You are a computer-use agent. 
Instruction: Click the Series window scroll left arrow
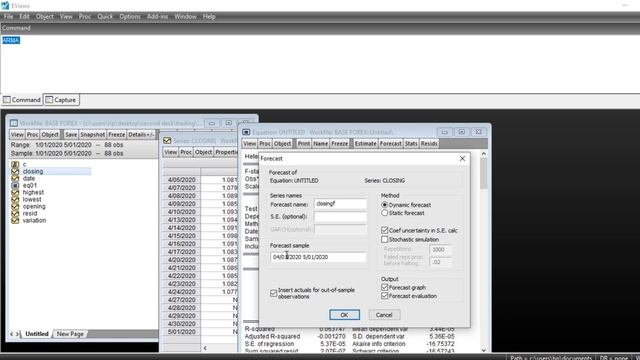(x=205, y=348)
